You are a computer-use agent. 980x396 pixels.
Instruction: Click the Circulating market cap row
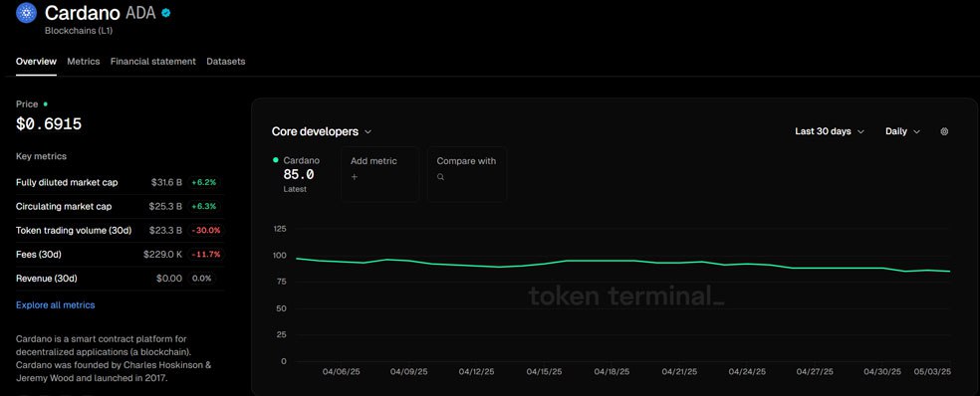click(119, 206)
